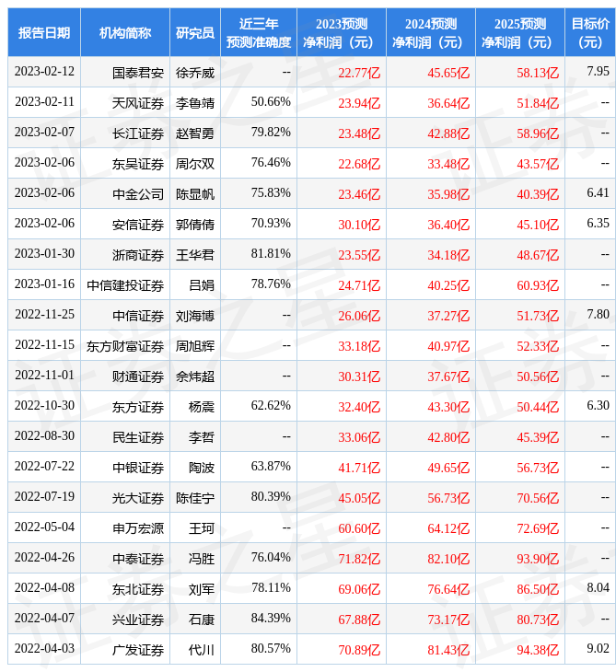Click researcher name 佘炜超
The width and height of the screenshot is (616, 672).
pyautogui.click(x=195, y=377)
